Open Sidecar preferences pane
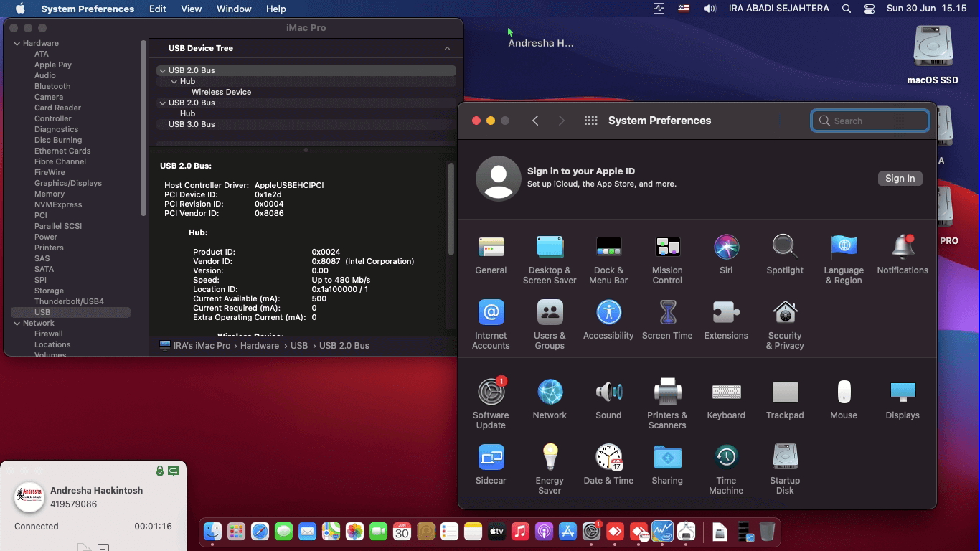Viewport: 980px width, 551px height. (491, 465)
